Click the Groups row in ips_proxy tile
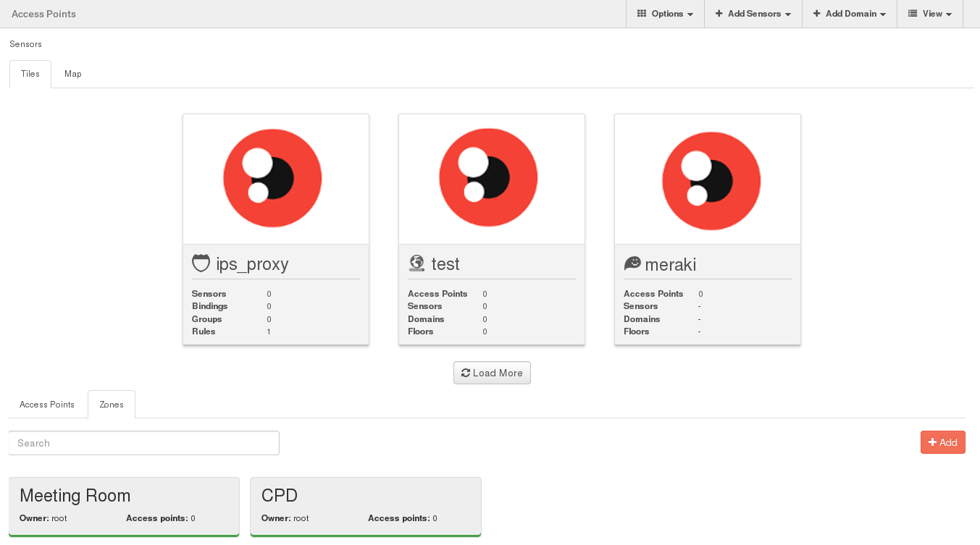 tap(275, 319)
